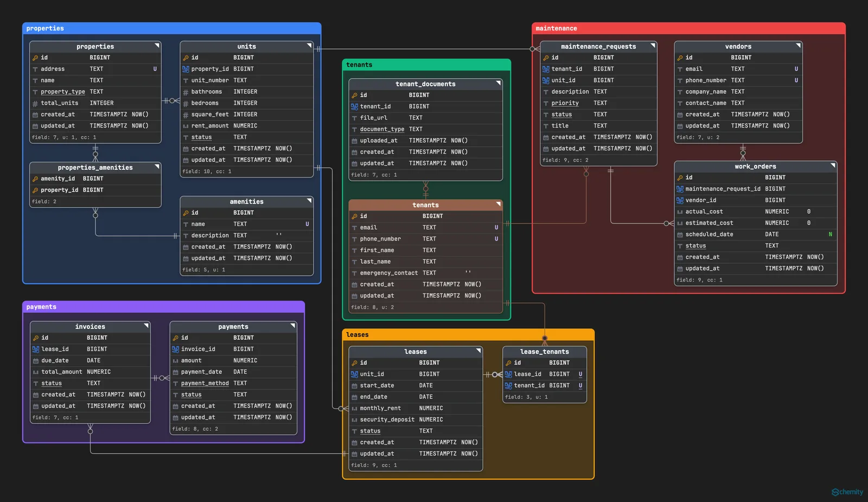Select tenant_id row in lease_tenants
The height and width of the screenshot is (502, 868).
[545, 385]
